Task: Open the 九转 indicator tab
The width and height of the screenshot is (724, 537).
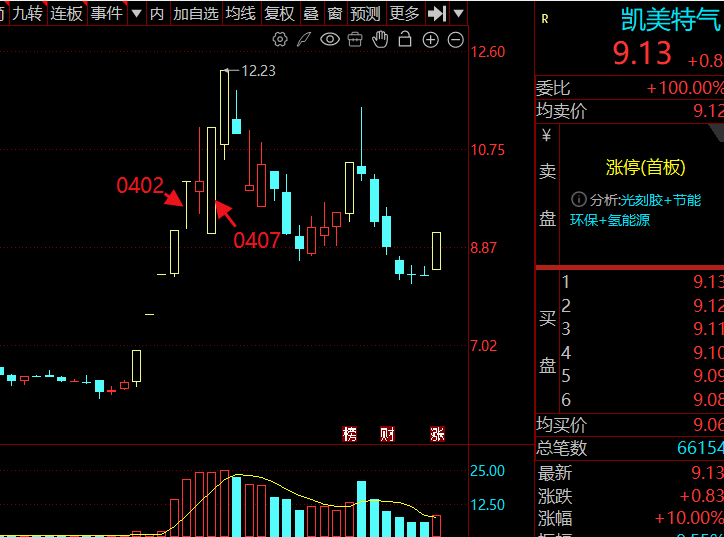Action: pos(27,13)
